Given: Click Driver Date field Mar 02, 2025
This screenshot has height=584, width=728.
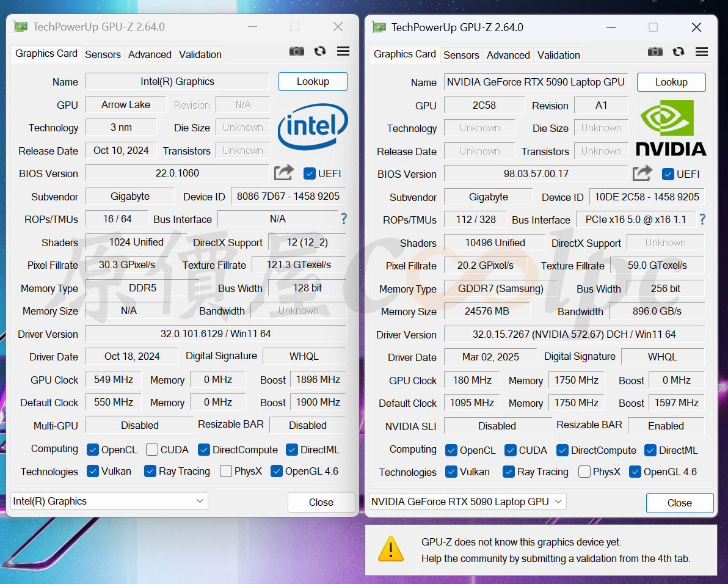Looking at the screenshot, I should (x=491, y=357).
